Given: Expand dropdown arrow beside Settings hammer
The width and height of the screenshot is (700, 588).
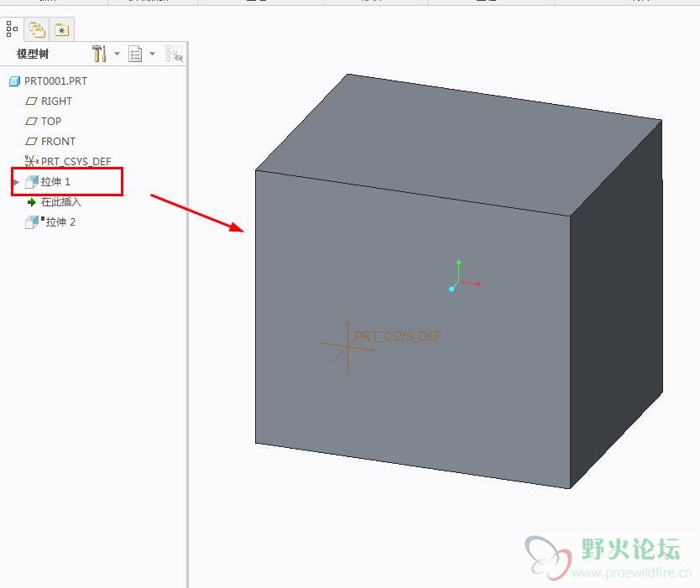Looking at the screenshot, I should click(x=117, y=54).
